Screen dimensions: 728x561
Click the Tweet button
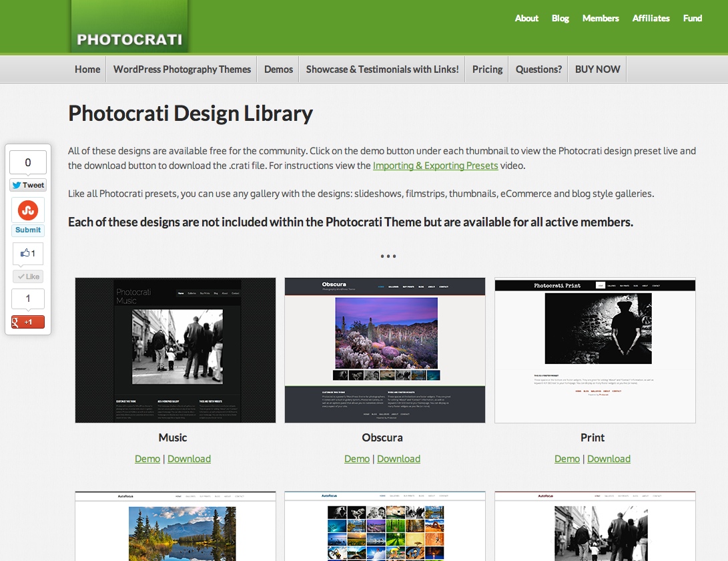click(x=28, y=185)
